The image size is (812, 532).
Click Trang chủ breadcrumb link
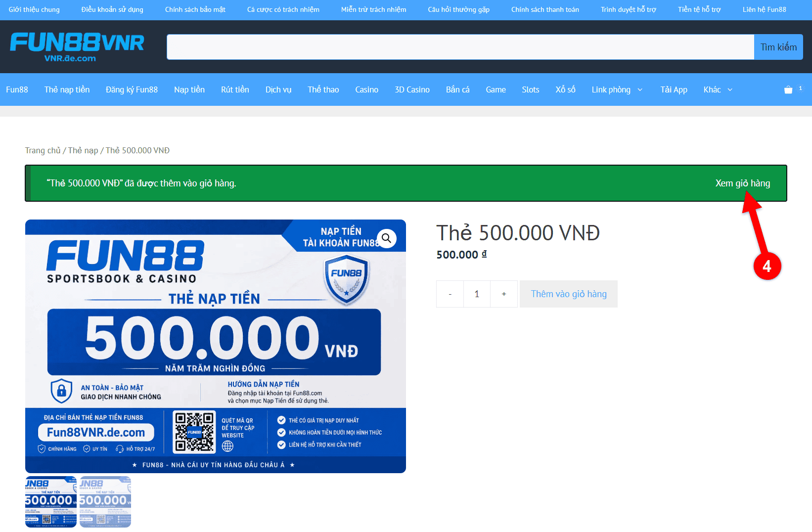pyautogui.click(x=43, y=150)
